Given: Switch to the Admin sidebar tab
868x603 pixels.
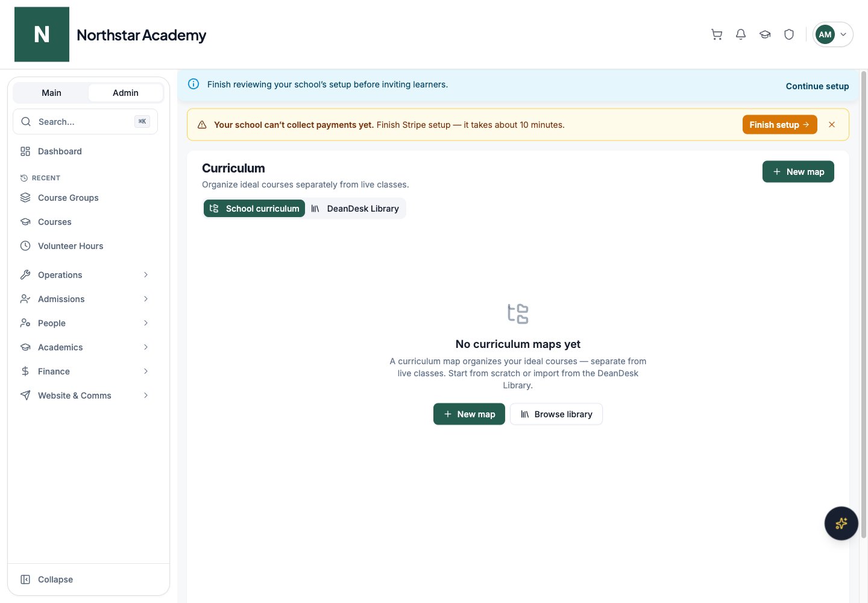Looking at the screenshot, I should click(125, 93).
